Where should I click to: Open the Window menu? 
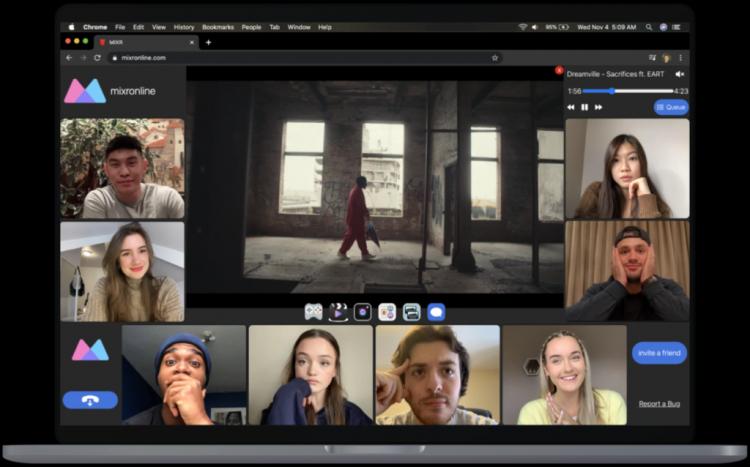(x=299, y=27)
